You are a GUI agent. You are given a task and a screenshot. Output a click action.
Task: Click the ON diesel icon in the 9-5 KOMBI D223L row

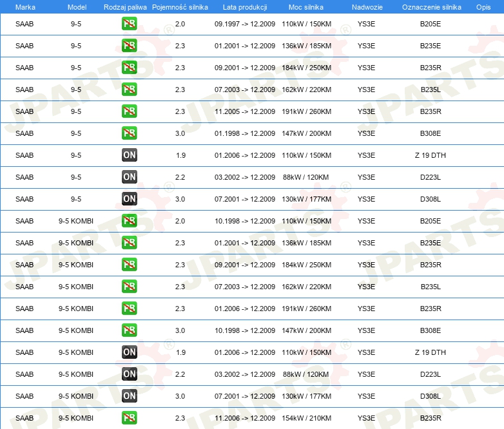click(x=129, y=374)
